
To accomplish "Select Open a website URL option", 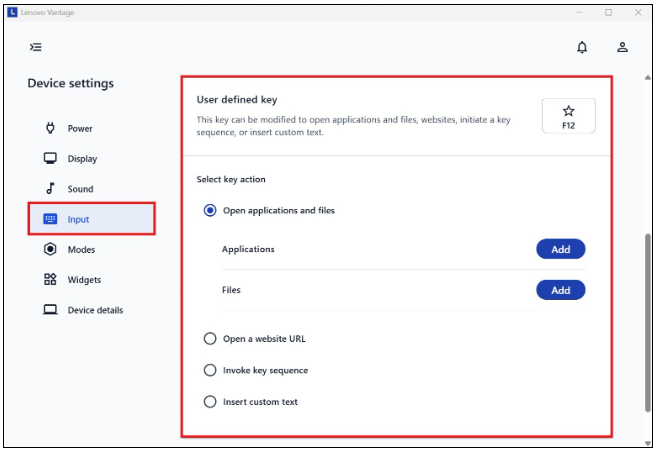I will [x=210, y=338].
